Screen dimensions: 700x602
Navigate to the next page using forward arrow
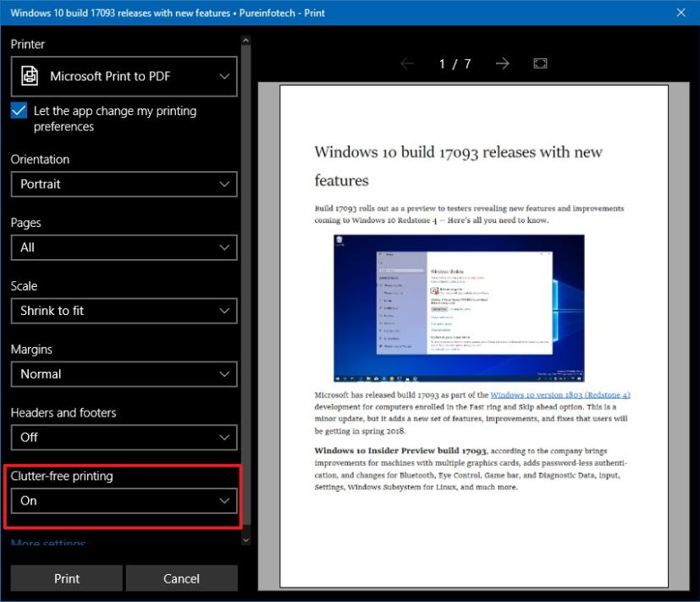tap(503, 63)
